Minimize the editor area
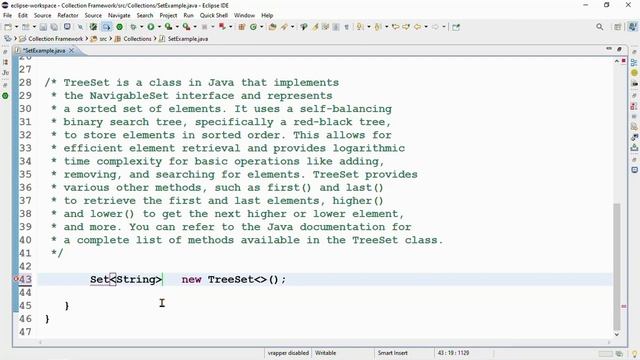 (x=609, y=49)
